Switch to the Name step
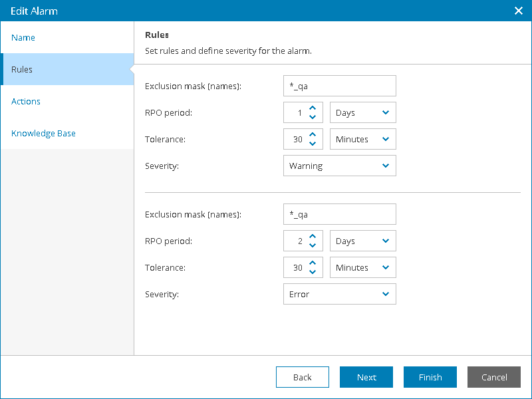This screenshot has height=399, width=532. click(23, 38)
